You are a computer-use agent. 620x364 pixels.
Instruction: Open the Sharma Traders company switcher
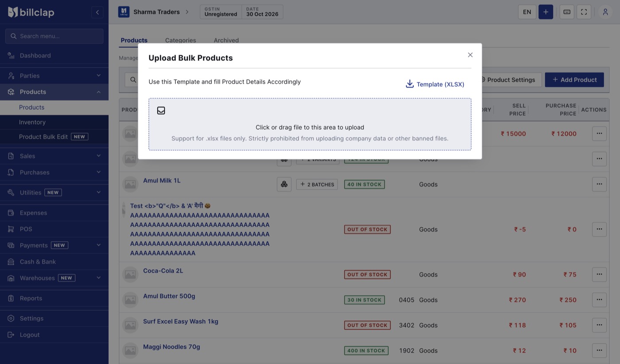(x=154, y=12)
